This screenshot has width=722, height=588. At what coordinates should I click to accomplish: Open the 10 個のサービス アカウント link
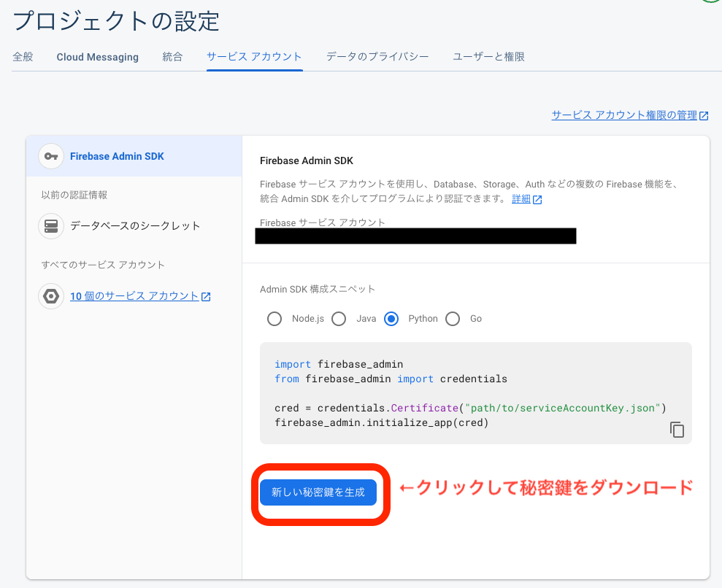coord(134,296)
